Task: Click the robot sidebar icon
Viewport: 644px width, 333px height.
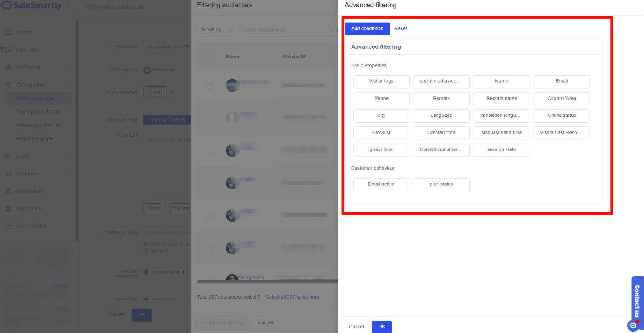Action: [8, 156]
